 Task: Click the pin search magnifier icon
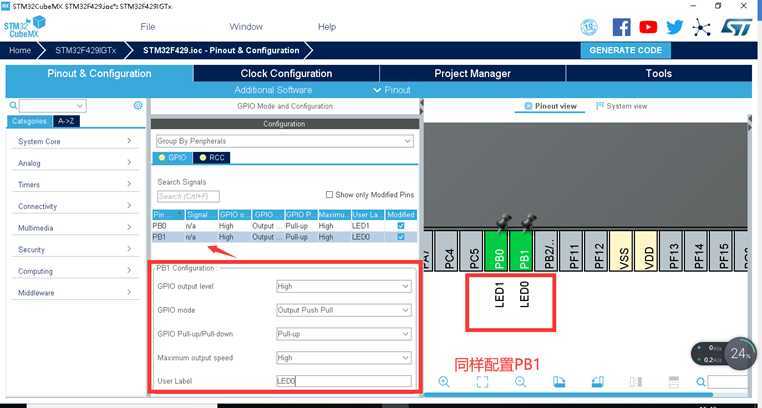click(700, 382)
